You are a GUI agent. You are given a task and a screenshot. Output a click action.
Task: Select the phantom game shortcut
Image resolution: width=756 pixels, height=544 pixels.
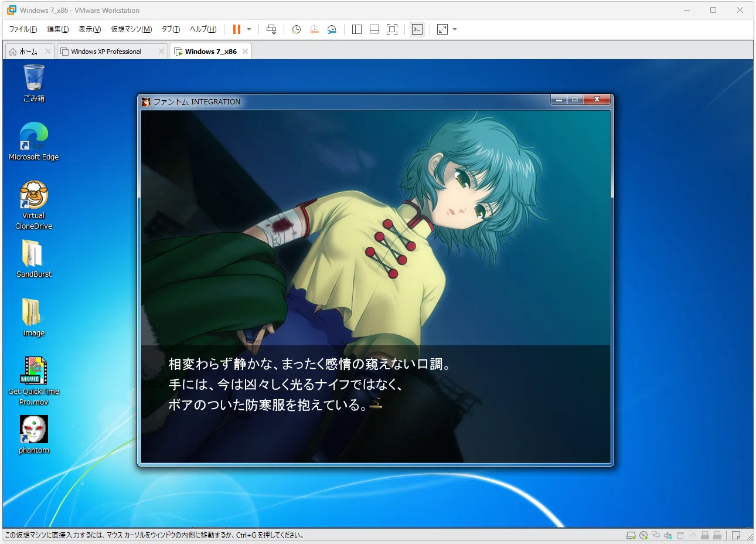34,434
